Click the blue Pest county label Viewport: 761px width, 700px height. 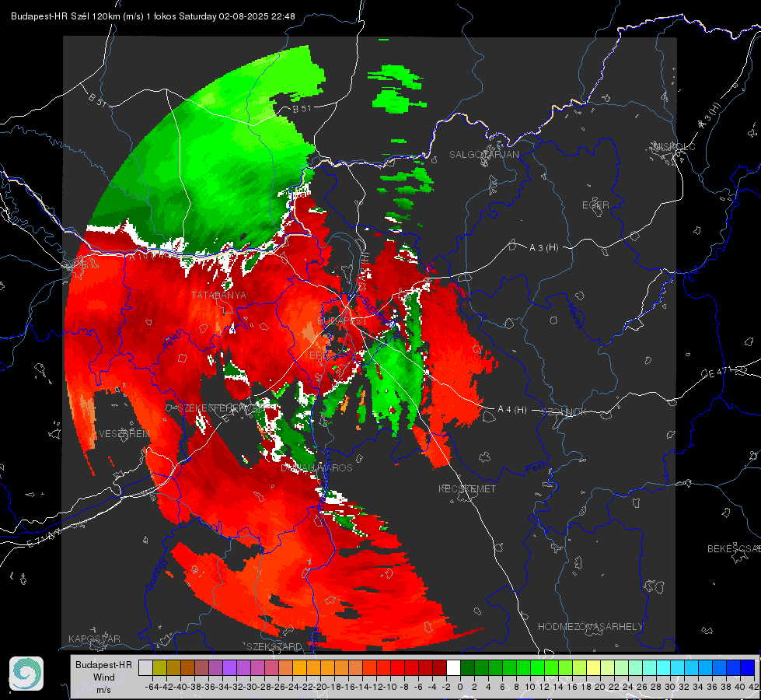pos(535,468)
